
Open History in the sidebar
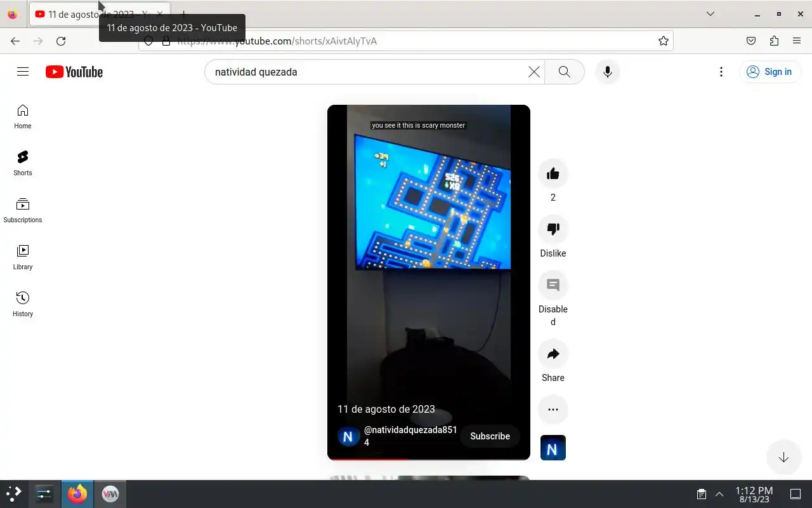click(x=23, y=305)
